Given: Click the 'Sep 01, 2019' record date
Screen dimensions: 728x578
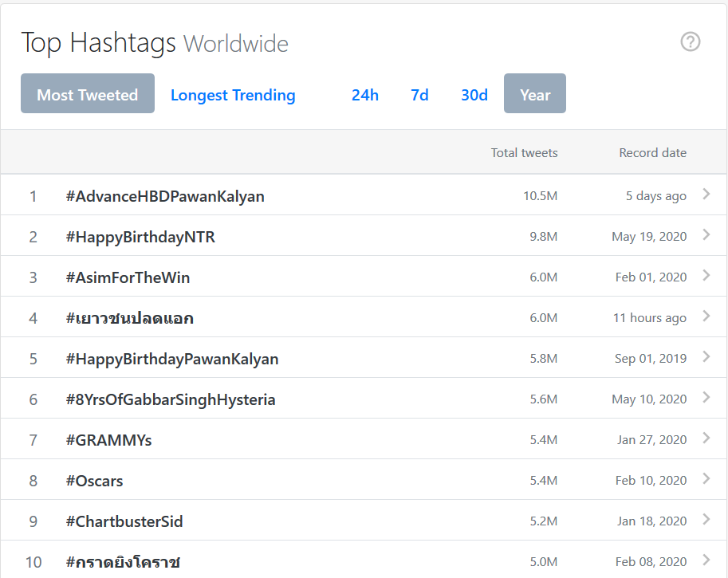Looking at the screenshot, I should click(651, 359).
